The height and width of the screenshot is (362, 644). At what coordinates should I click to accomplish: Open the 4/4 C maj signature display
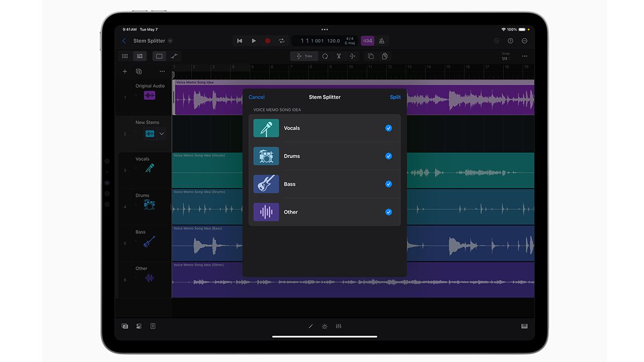350,41
